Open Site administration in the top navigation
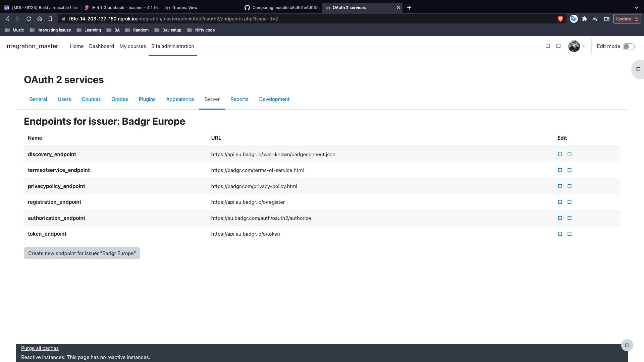This screenshot has width=644, height=362. coord(173,46)
